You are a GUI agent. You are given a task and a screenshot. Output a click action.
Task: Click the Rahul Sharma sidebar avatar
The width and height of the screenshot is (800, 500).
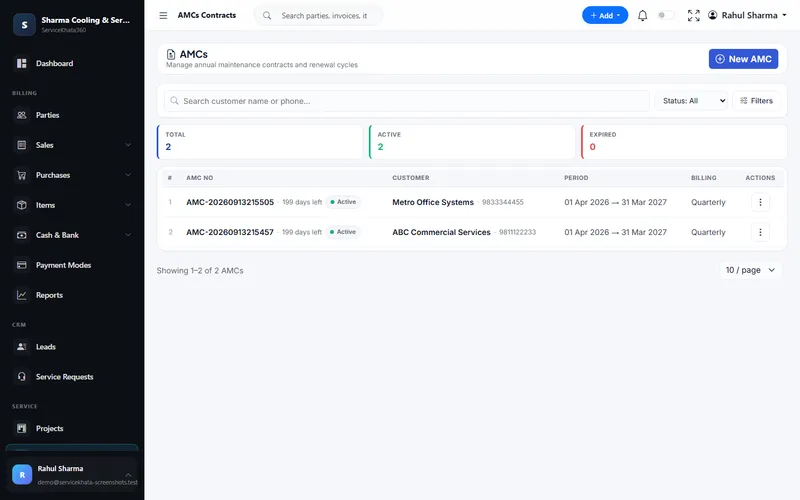tap(22, 474)
